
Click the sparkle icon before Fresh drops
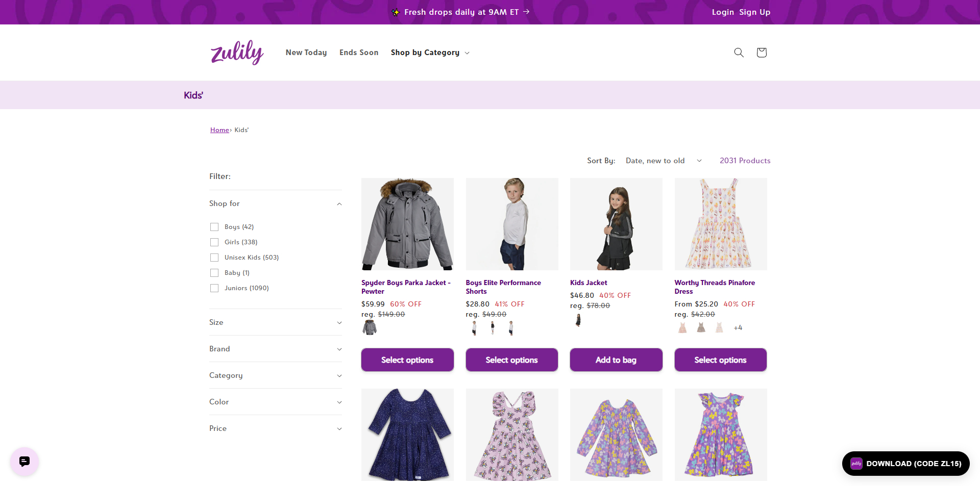(396, 12)
